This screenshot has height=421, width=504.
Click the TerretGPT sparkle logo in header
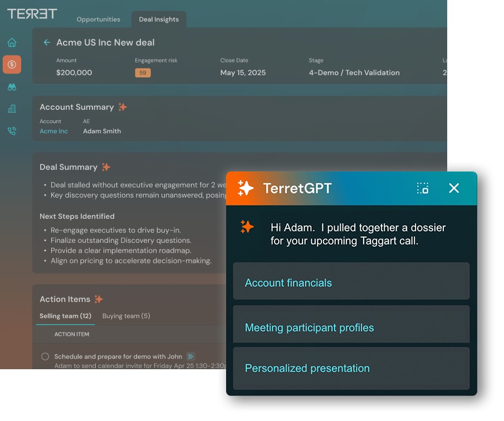246,188
